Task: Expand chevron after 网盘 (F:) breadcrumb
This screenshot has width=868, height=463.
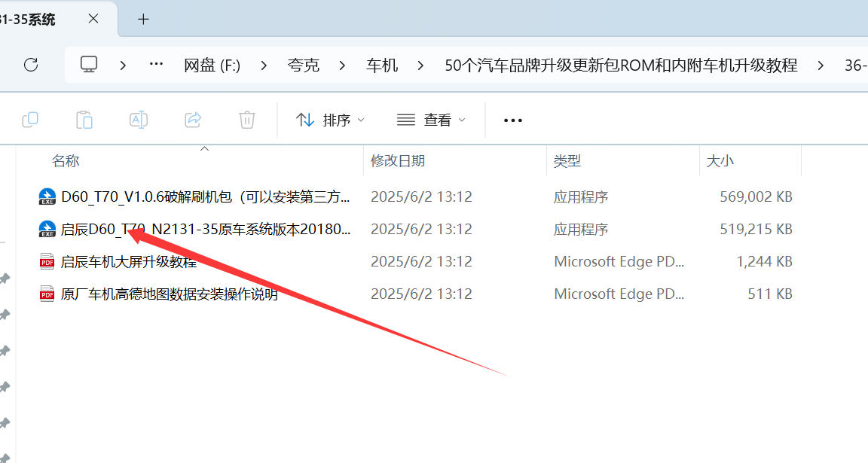Action: [264, 65]
